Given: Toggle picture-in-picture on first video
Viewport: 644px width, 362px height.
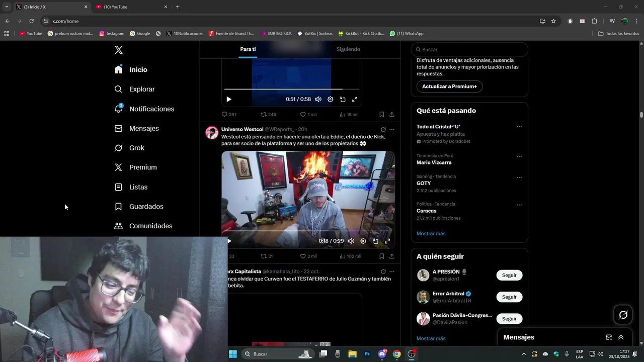Looking at the screenshot, I should 343,100.
